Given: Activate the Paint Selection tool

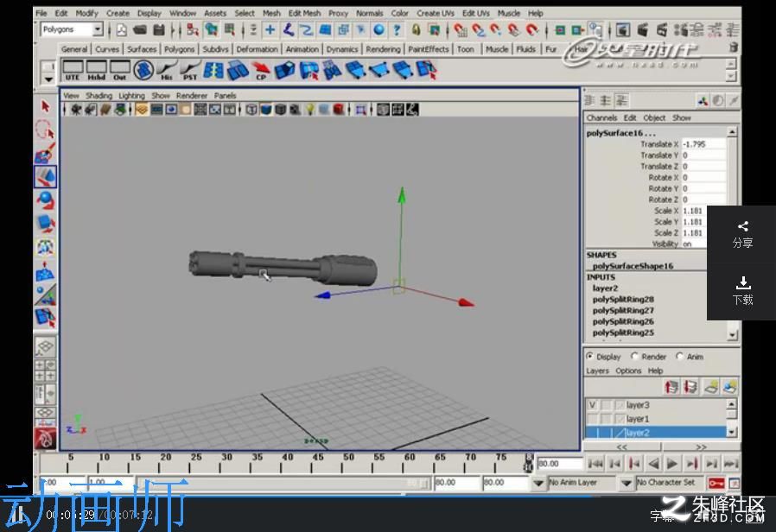Looking at the screenshot, I should [46, 154].
